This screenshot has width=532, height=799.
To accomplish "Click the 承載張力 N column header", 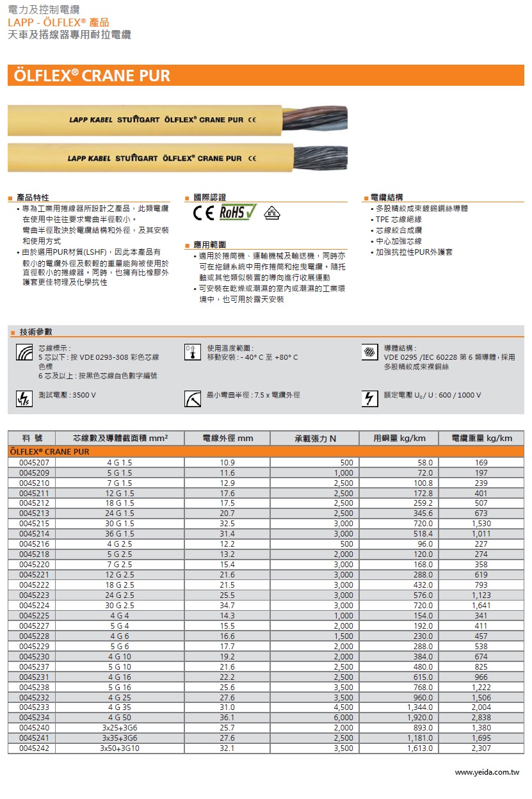I will 315,438.
